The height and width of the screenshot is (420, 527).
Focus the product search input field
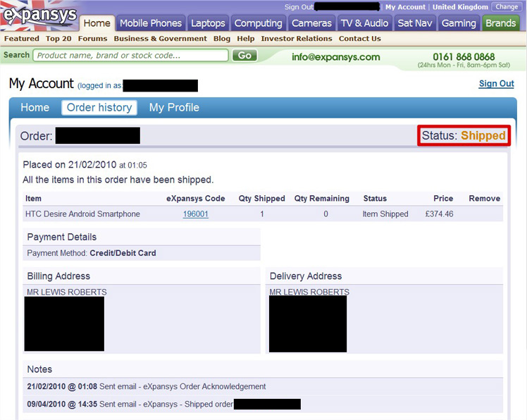(x=131, y=56)
